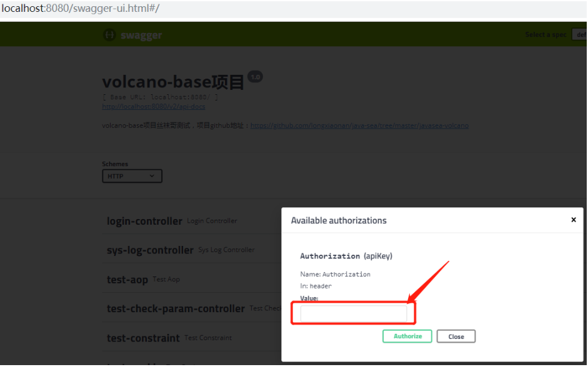
Task: Open the GitHub javasea-volcano project link
Action: [x=360, y=125]
